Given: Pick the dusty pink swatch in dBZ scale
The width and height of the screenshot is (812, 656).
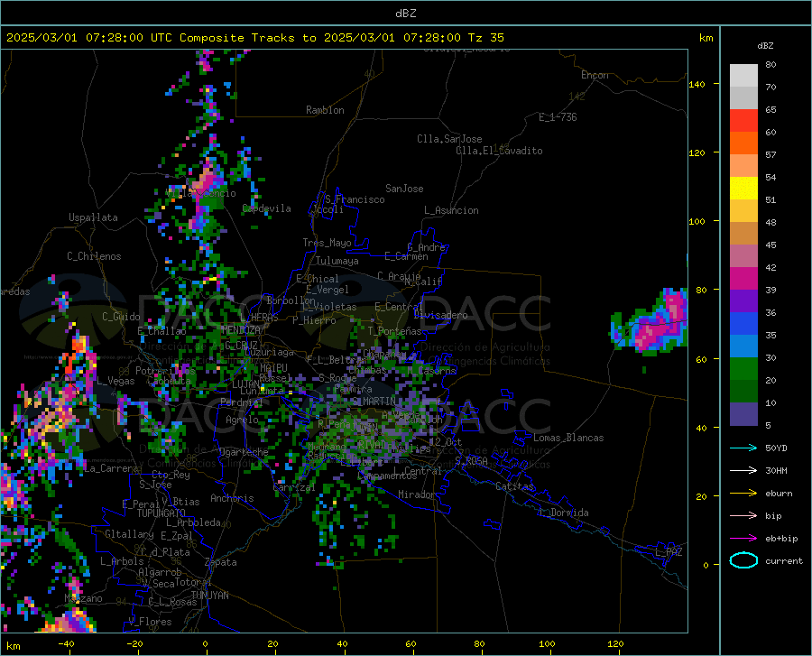Looking at the screenshot, I should pos(743,256).
